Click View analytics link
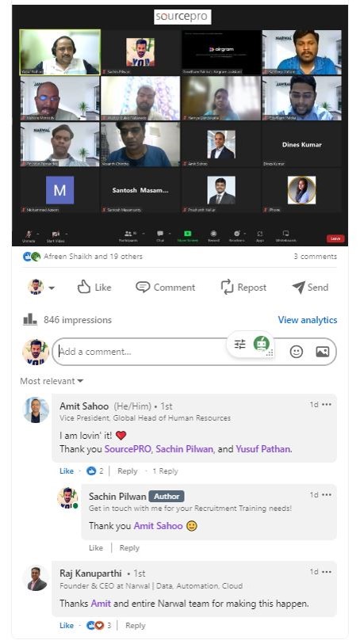360x644 pixels. coord(308,320)
